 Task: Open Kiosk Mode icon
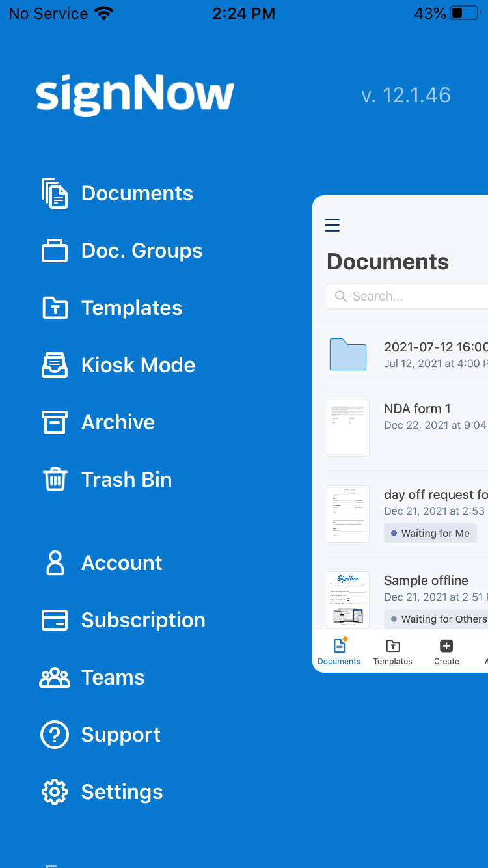(x=55, y=365)
